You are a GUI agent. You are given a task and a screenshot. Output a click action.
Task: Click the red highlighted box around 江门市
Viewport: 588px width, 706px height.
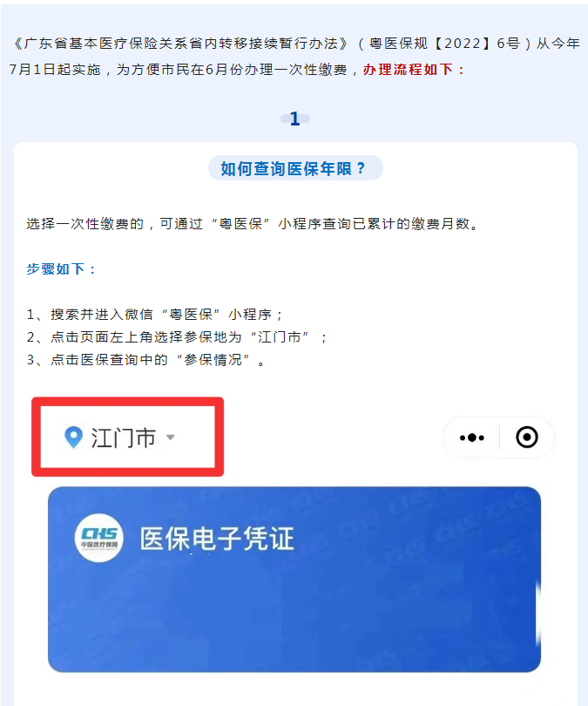(x=128, y=437)
